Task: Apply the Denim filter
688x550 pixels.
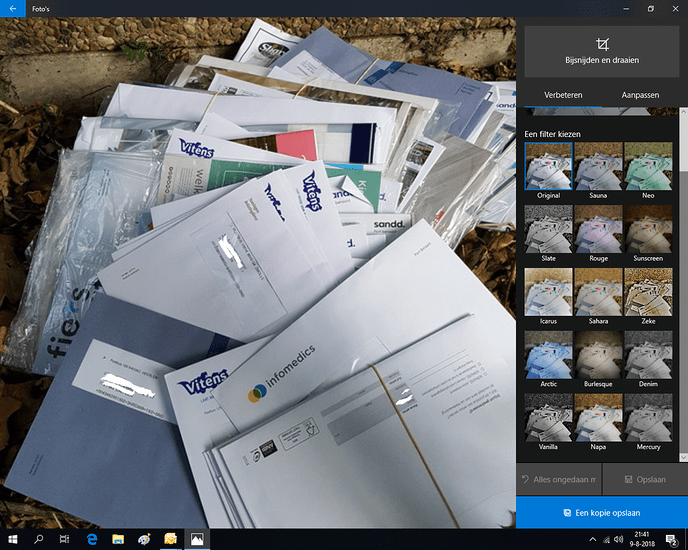Action: click(648, 355)
